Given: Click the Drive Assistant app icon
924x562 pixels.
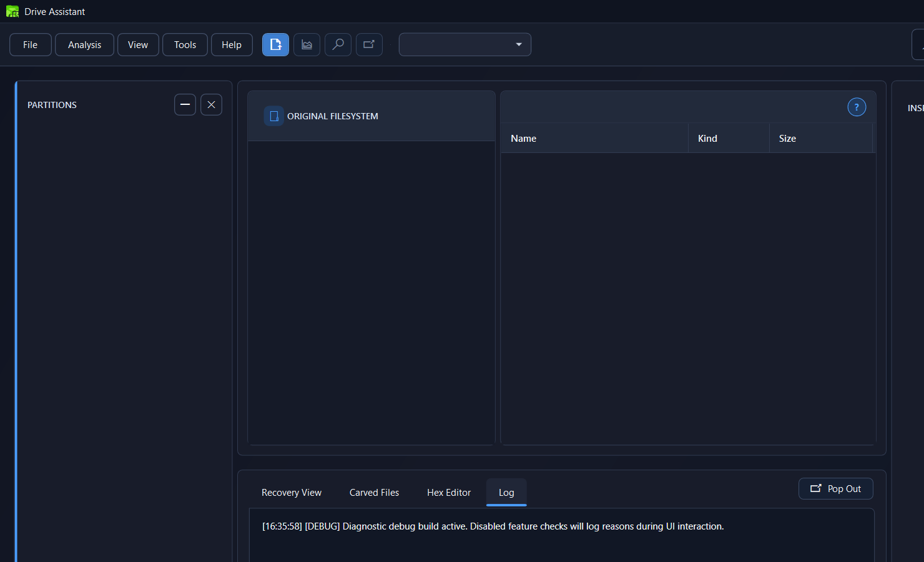Looking at the screenshot, I should 12,11.
